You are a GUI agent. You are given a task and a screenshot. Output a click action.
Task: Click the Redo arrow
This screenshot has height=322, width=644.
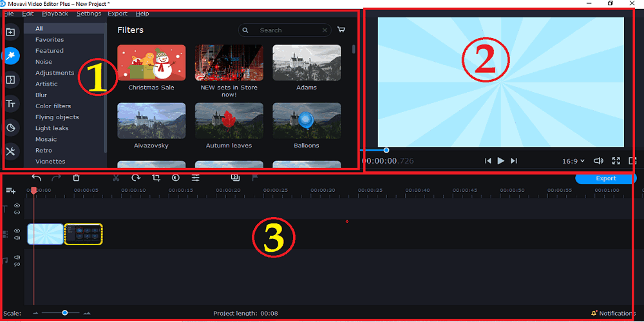[56, 178]
